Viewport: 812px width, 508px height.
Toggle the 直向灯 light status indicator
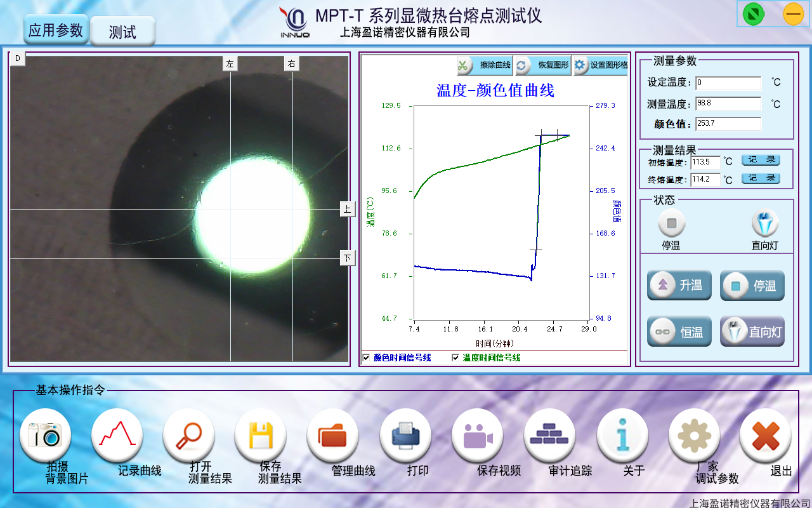coord(764,224)
